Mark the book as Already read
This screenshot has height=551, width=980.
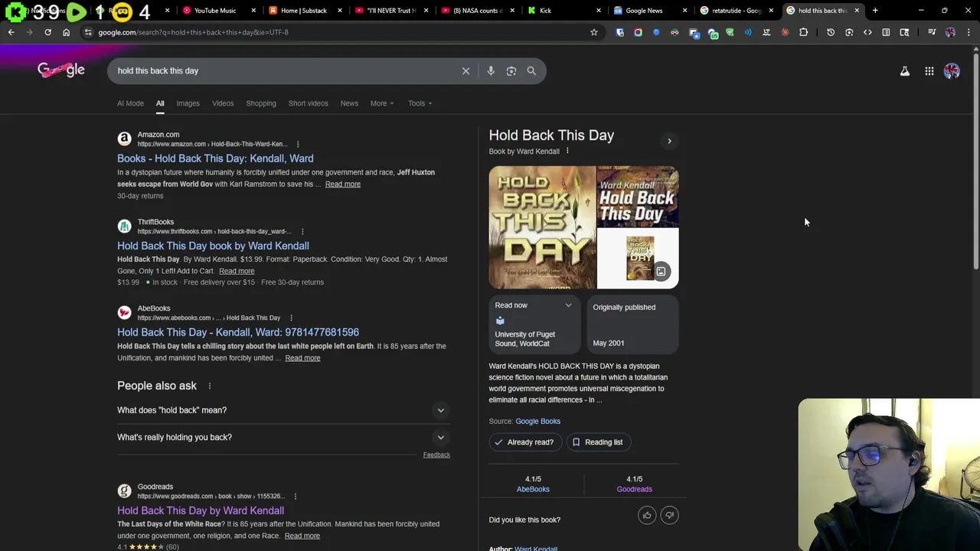point(524,442)
